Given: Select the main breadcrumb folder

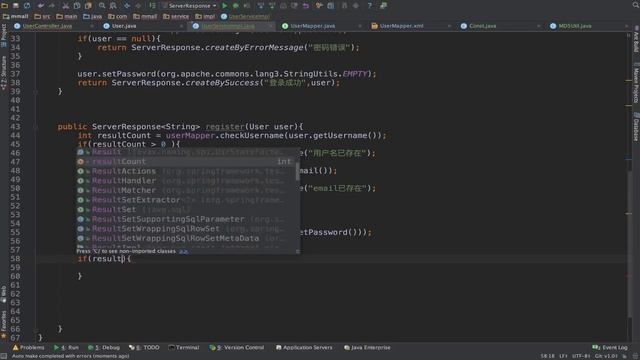Looking at the screenshot, I should [67, 17].
